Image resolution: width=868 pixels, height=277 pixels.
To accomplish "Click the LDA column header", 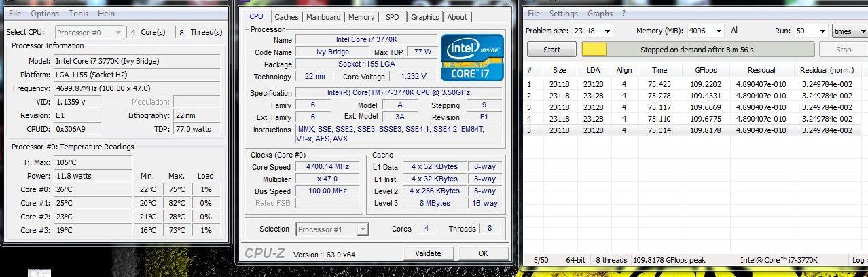I will [x=593, y=70].
